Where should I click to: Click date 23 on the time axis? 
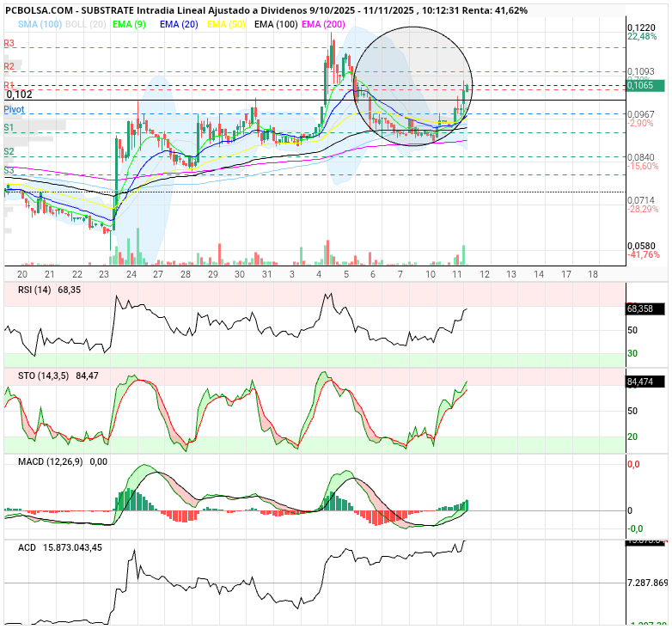pos(104,275)
